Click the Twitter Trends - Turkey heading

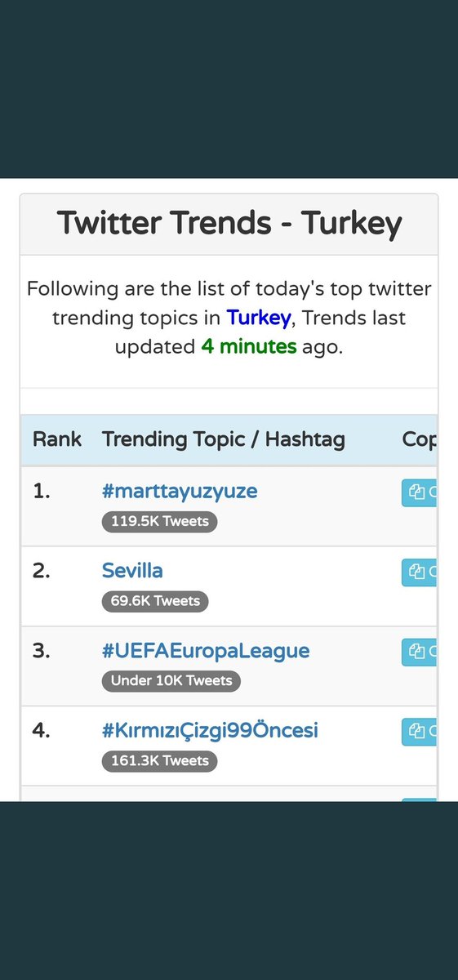pos(229,223)
